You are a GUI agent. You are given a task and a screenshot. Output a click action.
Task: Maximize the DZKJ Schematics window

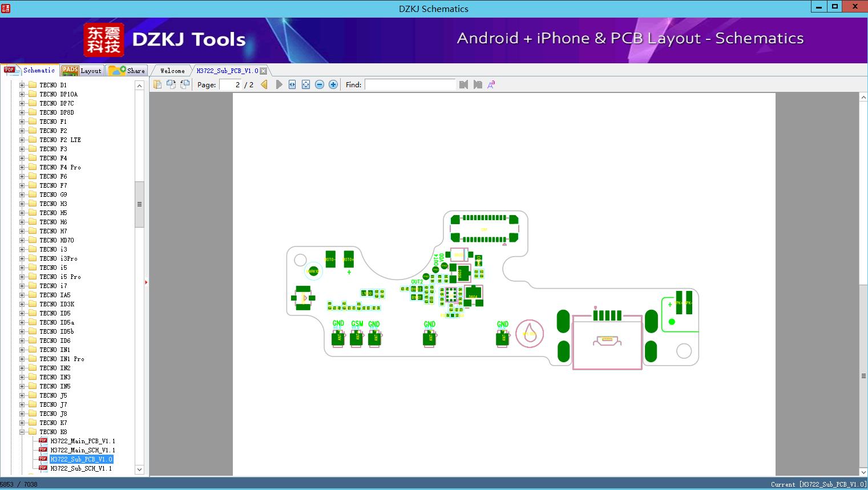(x=835, y=7)
